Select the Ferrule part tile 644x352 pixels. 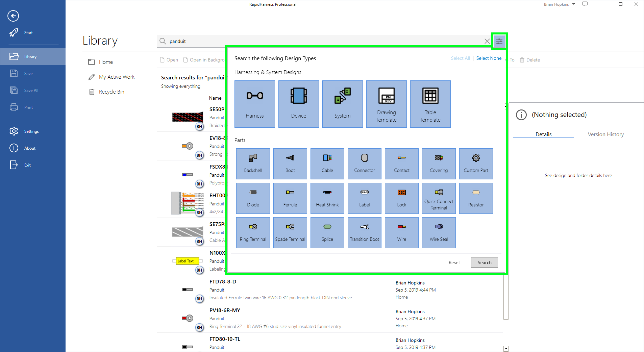tap(290, 198)
